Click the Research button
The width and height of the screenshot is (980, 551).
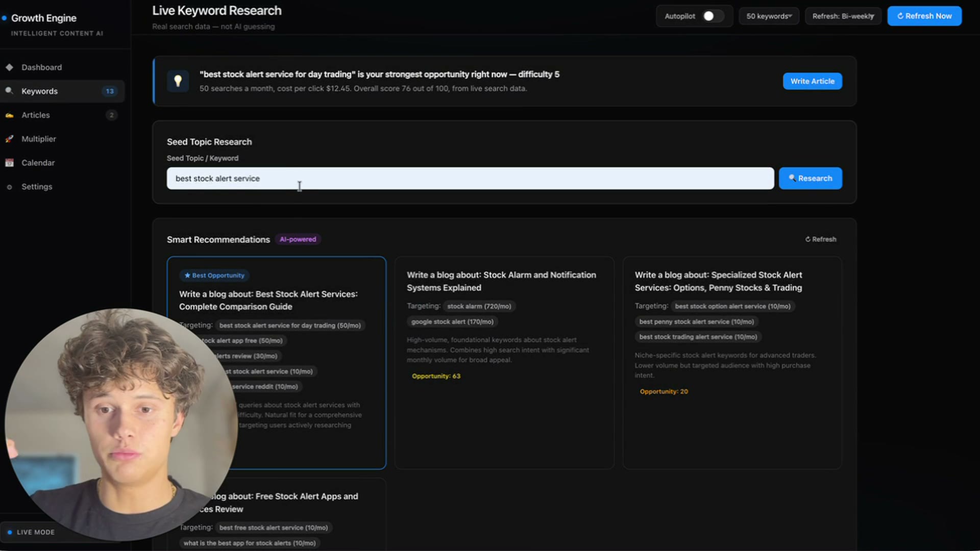coord(811,179)
